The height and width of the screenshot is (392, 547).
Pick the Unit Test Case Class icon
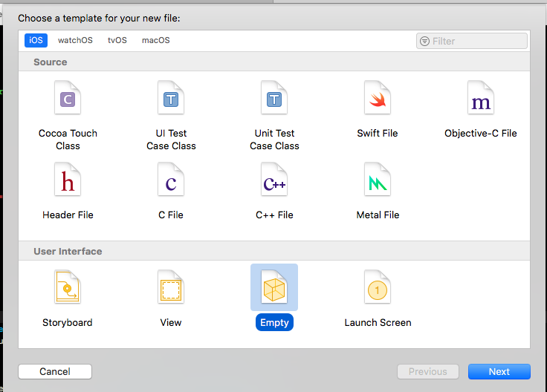point(274,97)
